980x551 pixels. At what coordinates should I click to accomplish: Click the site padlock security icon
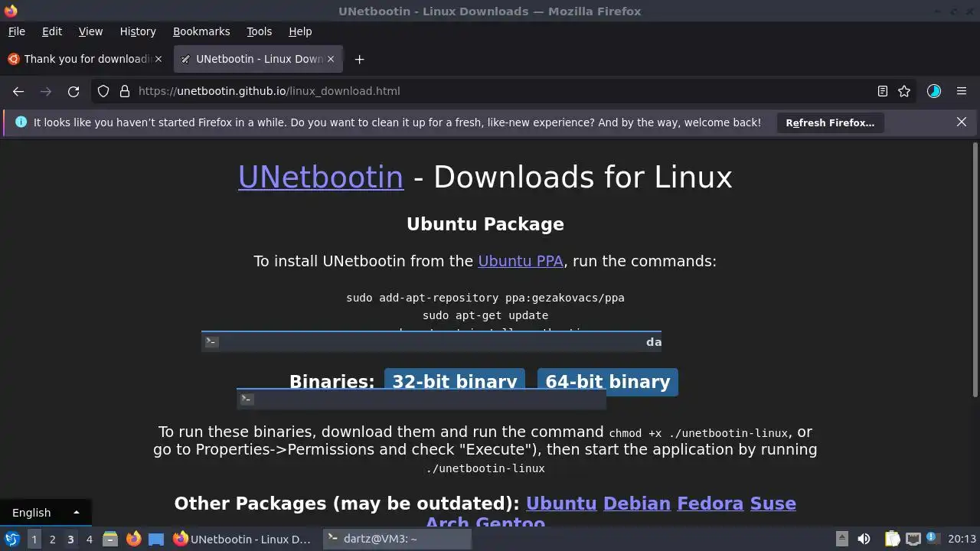125,91
